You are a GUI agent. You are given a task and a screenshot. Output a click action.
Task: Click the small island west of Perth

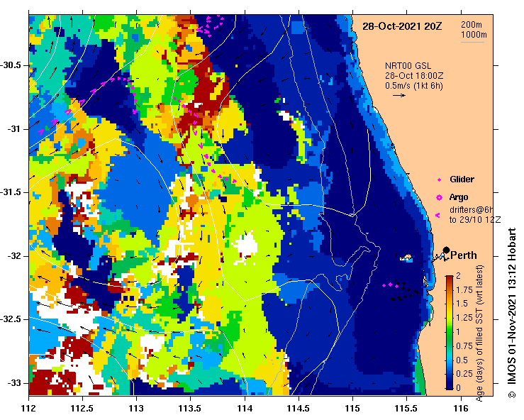coord(406,258)
